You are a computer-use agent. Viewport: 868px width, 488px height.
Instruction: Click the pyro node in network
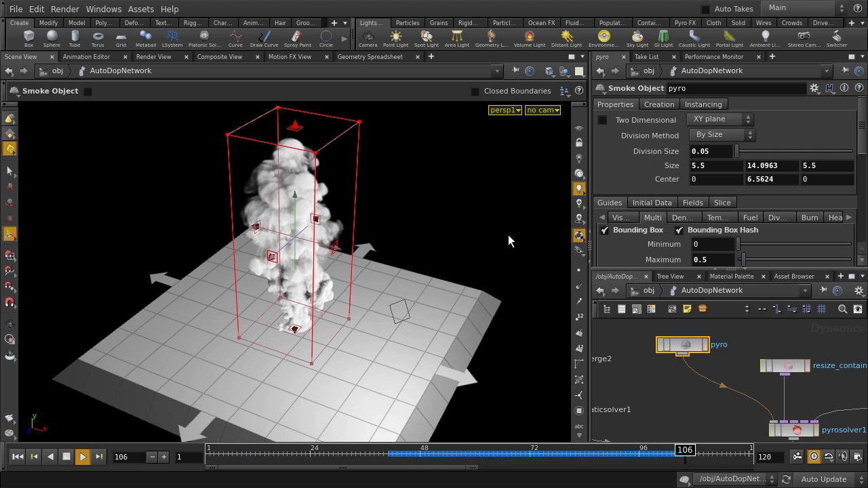(683, 345)
